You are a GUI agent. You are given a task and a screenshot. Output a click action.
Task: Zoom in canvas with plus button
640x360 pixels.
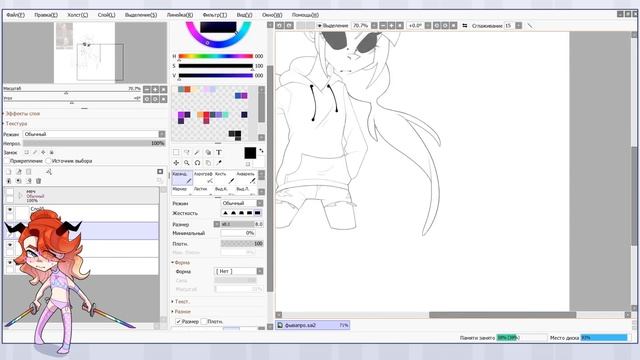[x=391, y=25]
